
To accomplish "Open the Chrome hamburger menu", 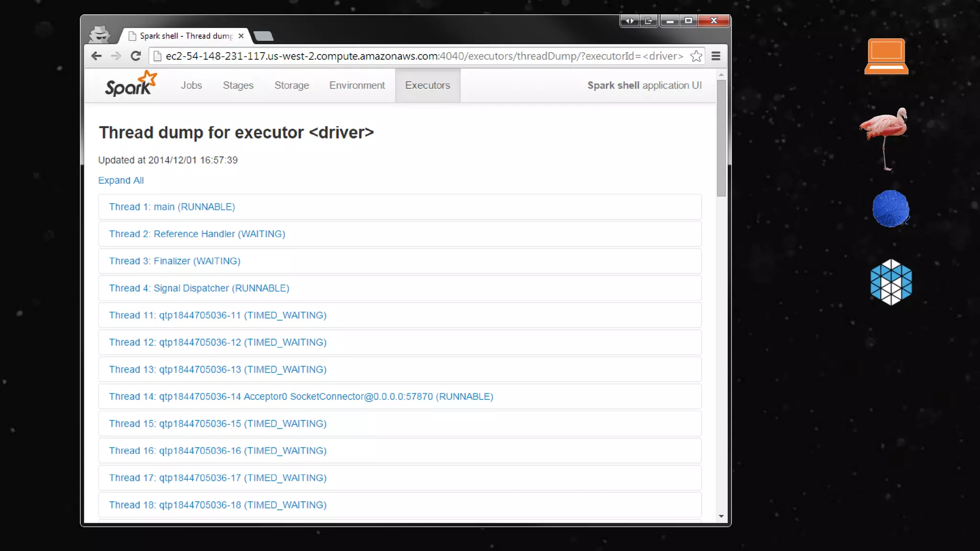I will coord(716,56).
